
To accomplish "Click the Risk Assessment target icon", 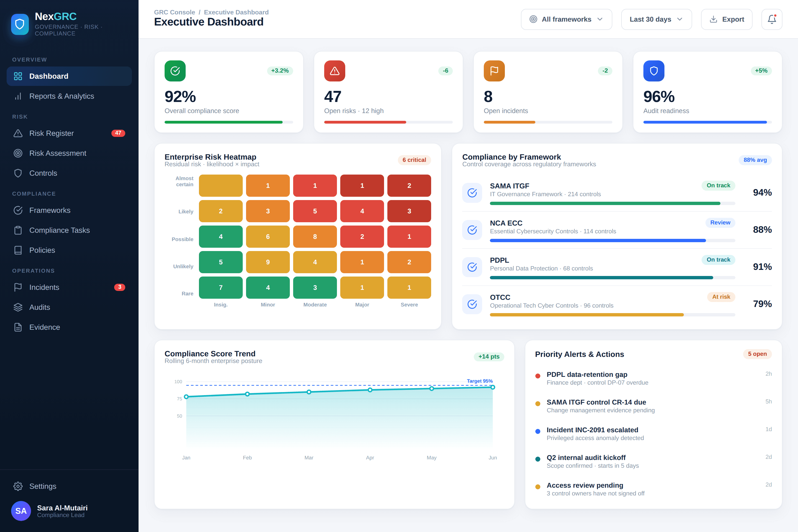I will tap(18, 153).
